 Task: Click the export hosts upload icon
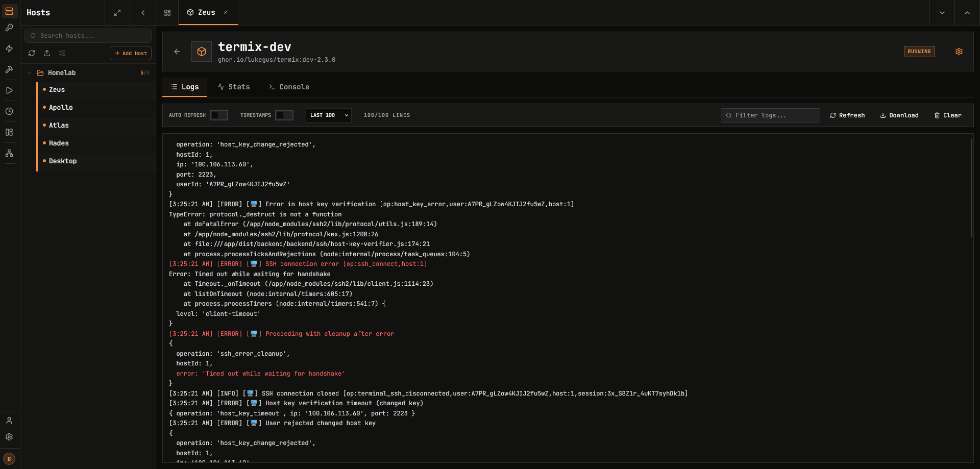[47, 53]
